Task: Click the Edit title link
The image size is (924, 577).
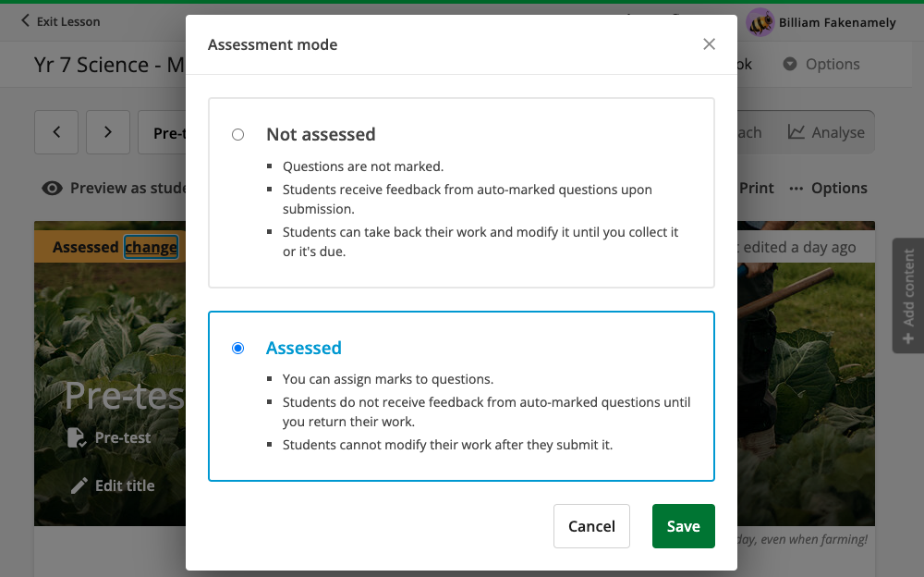Action: click(125, 485)
